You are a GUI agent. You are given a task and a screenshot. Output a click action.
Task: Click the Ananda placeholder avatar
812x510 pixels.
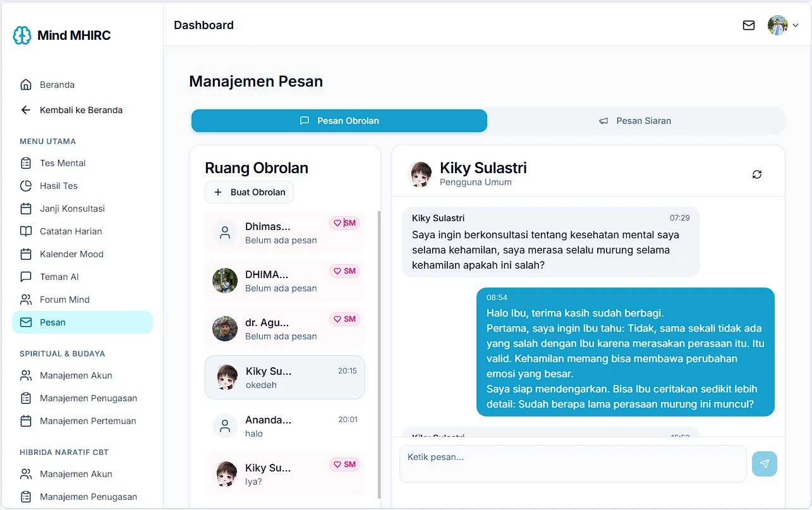(x=225, y=426)
